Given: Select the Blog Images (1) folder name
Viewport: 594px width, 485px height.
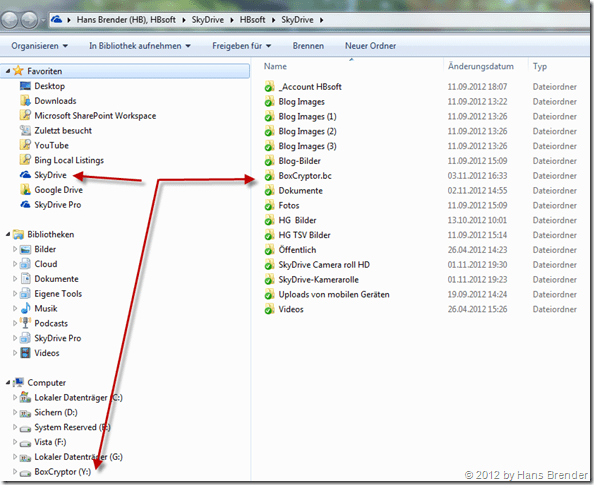Looking at the screenshot, I should [x=307, y=117].
